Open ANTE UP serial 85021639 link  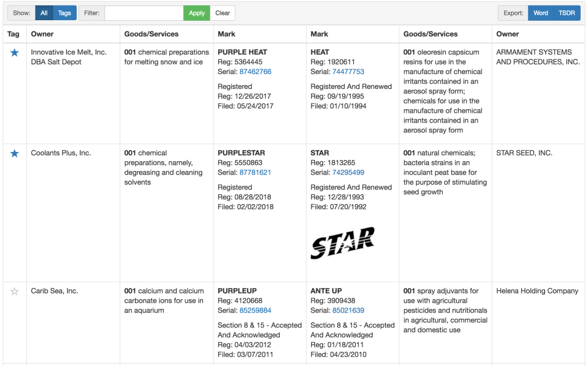point(348,310)
